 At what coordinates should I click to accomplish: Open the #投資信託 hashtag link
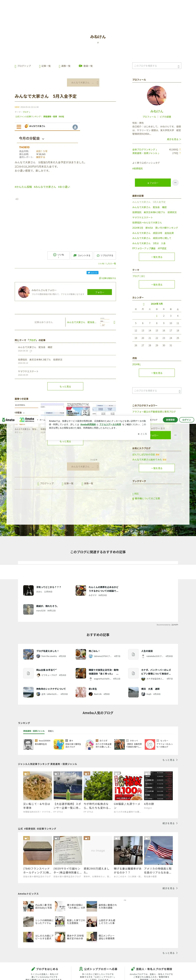click(137, 168)
